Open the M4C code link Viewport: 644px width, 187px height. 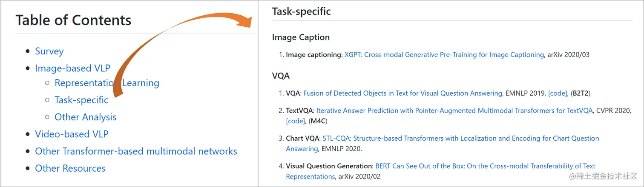[296, 121]
